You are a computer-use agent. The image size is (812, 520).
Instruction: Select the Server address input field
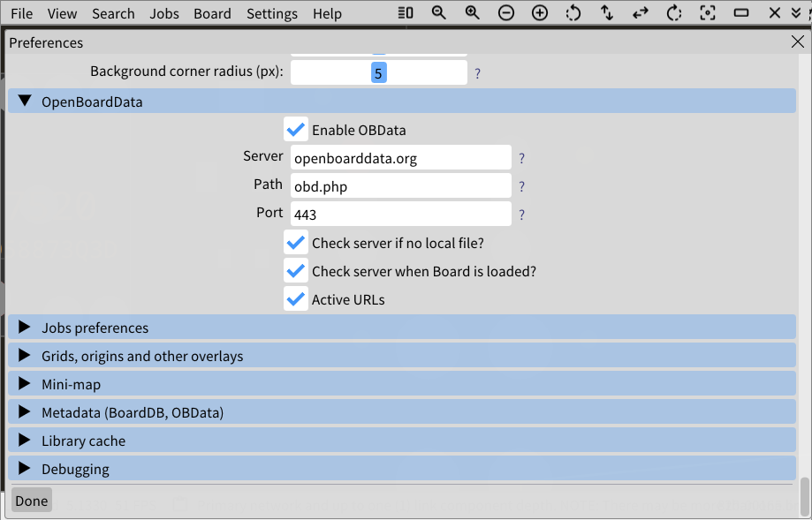400,157
